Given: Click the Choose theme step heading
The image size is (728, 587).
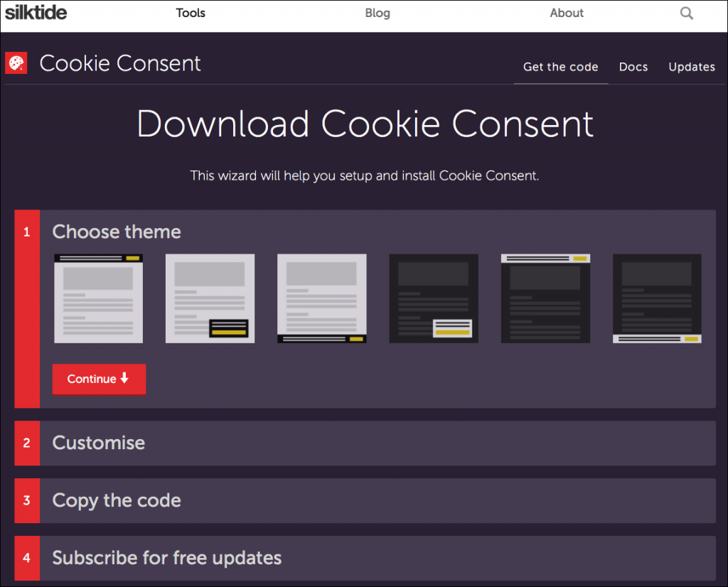Looking at the screenshot, I should tap(117, 232).
